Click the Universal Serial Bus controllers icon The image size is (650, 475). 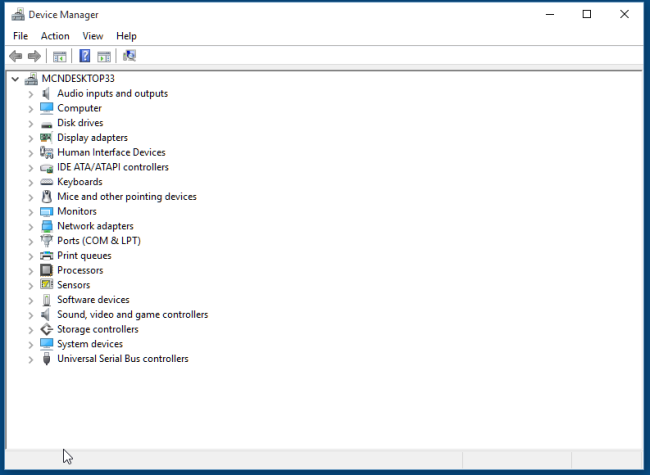pyautogui.click(x=46, y=359)
